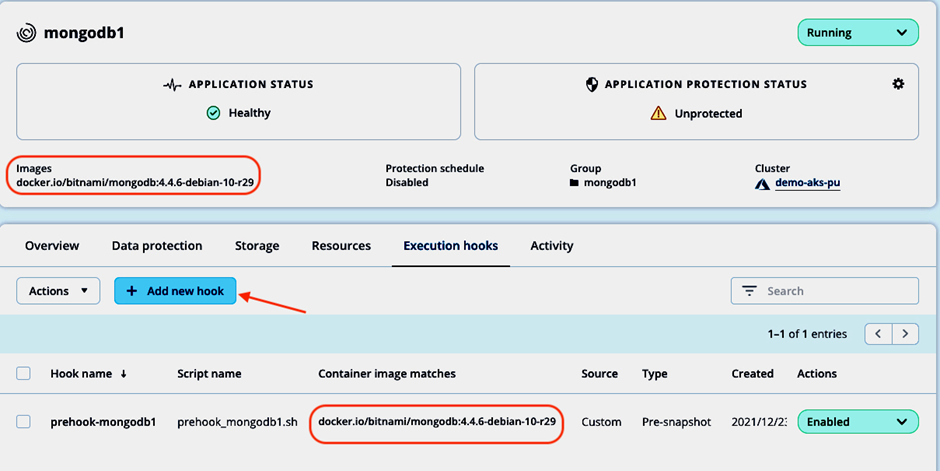Click the Created column header

point(752,374)
